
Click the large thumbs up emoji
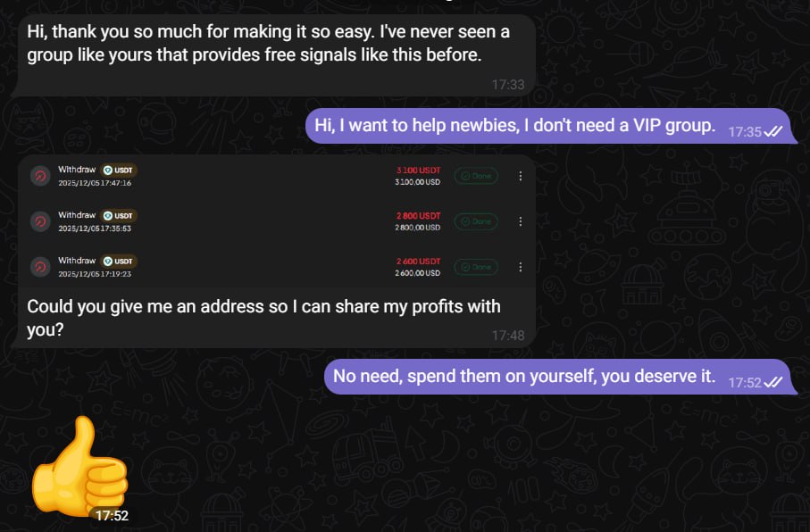pyautogui.click(x=79, y=468)
